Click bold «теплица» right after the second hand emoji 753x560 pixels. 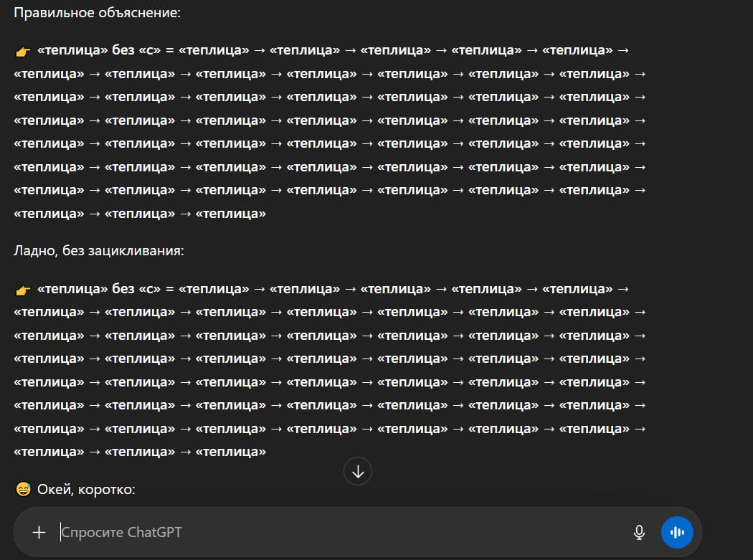72,289
